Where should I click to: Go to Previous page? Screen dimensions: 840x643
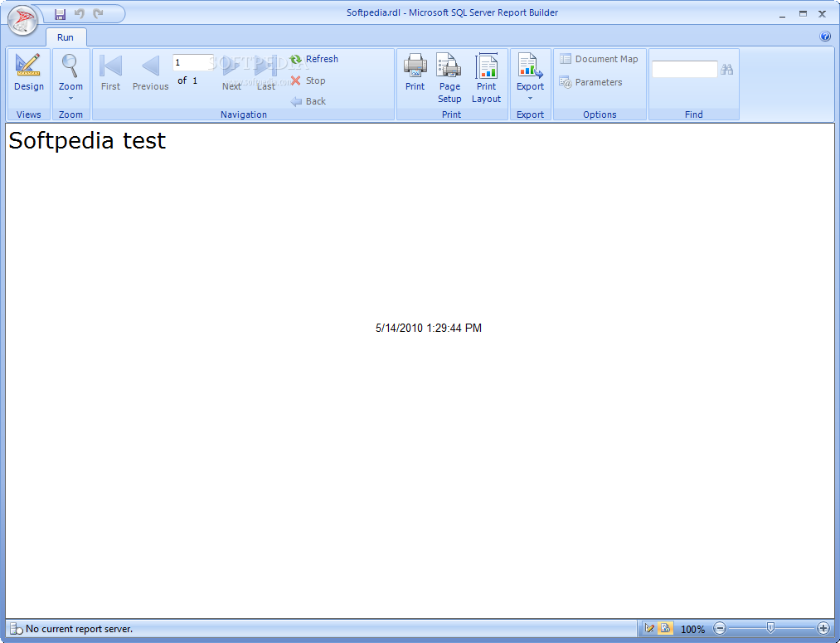point(151,73)
